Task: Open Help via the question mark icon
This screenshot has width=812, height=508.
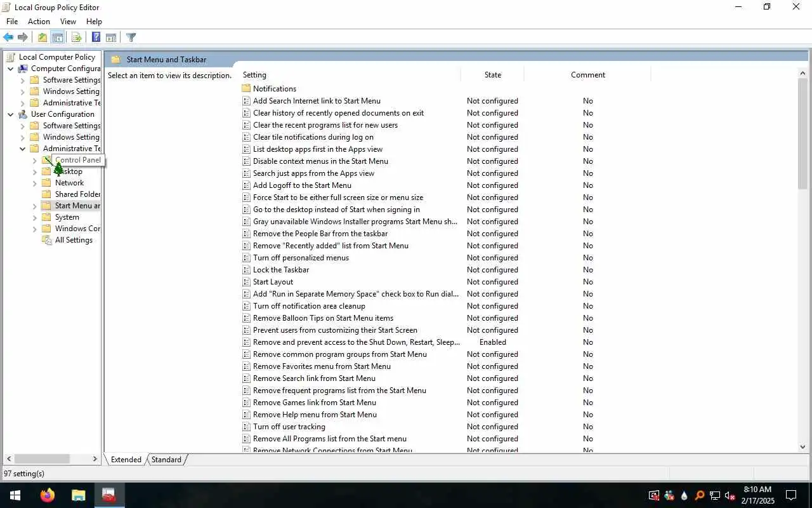Action: click(96, 37)
